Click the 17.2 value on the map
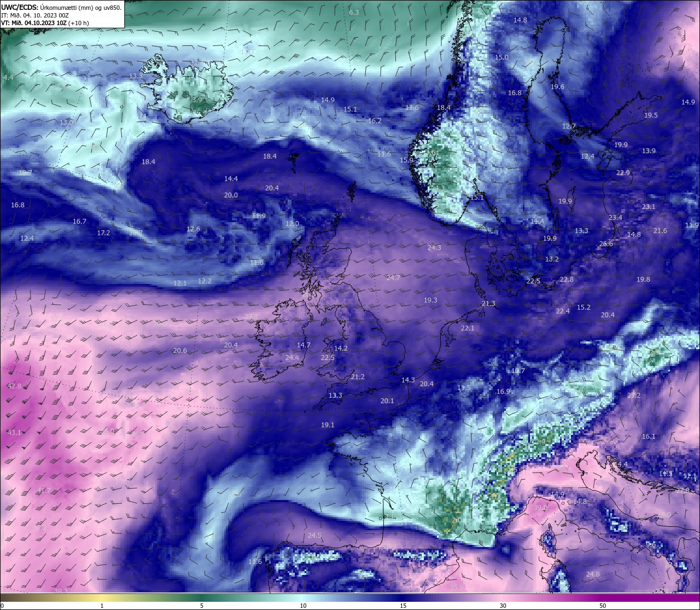 point(103,233)
